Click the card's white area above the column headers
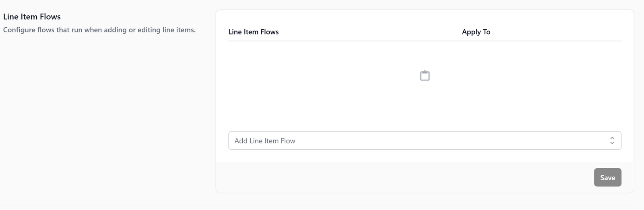Screen dimensions: 644x210 (x=425, y=18)
